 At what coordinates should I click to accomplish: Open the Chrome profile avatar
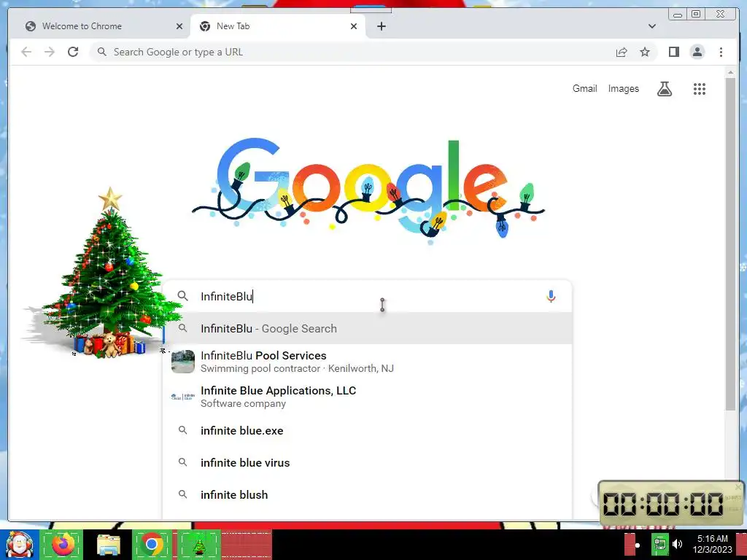[x=697, y=52]
